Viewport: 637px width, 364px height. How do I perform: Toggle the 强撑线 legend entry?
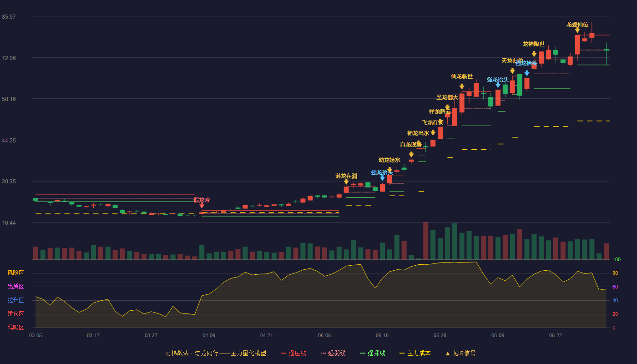click(373, 353)
